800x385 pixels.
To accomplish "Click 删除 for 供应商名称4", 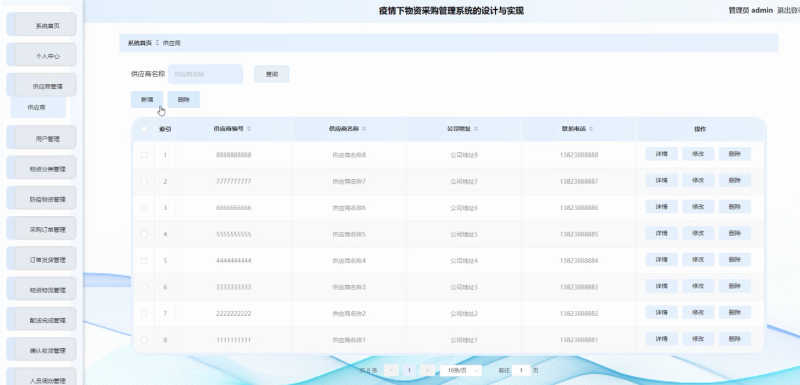I will (735, 260).
